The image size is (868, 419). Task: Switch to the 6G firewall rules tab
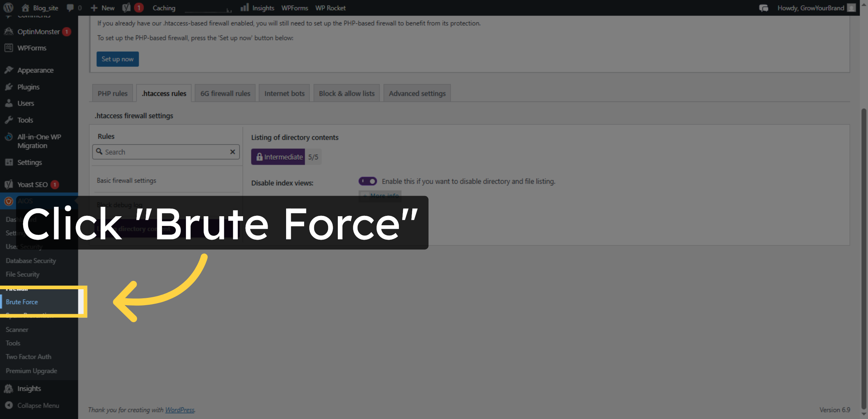point(225,93)
